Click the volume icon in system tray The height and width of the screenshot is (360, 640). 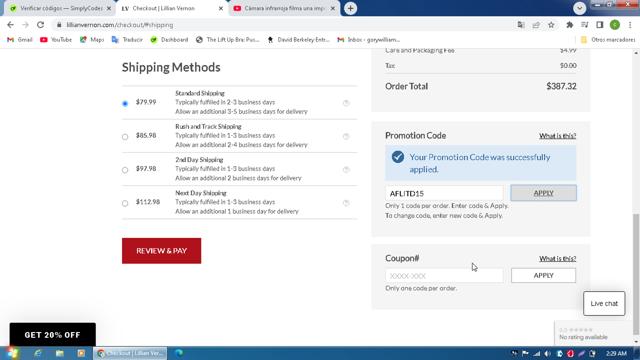[x=548, y=353]
